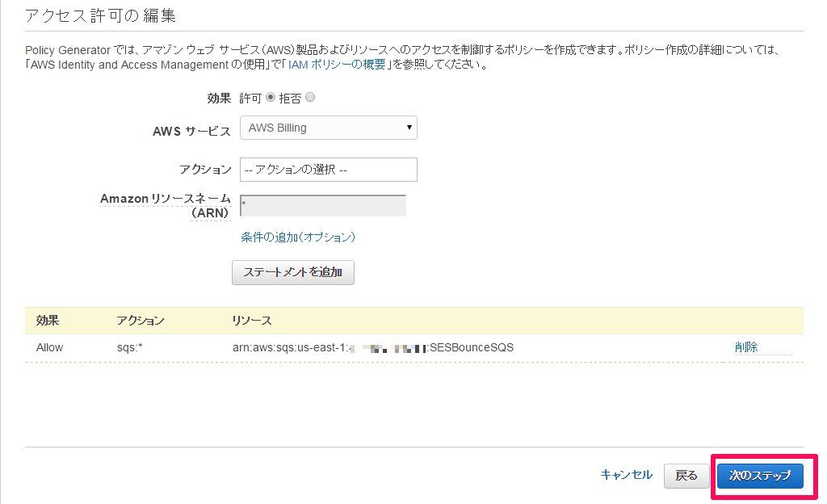Click the Amazon リソースネーム (ARN) label

166,206
